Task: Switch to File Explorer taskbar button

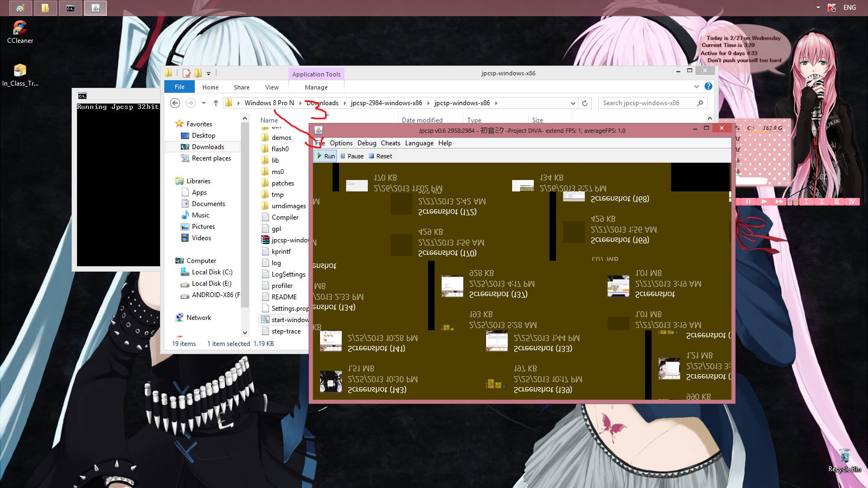Action: [x=45, y=8]
